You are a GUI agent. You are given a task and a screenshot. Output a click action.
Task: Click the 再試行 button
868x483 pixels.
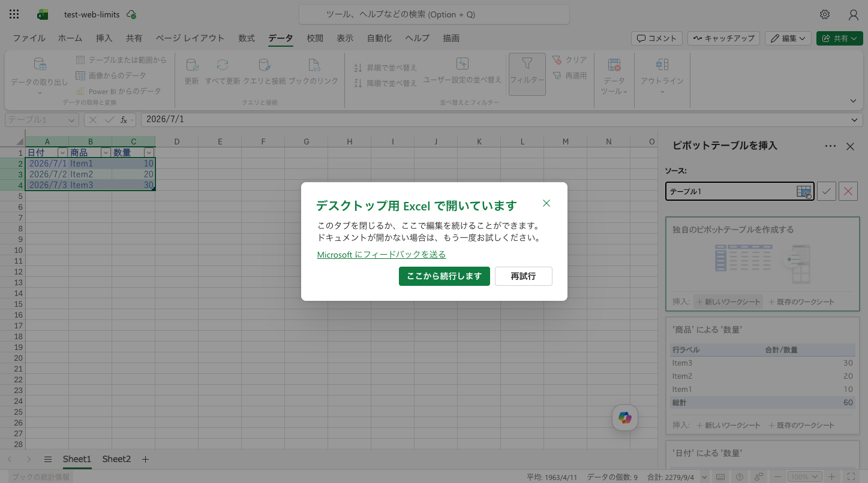coord(523,276)
